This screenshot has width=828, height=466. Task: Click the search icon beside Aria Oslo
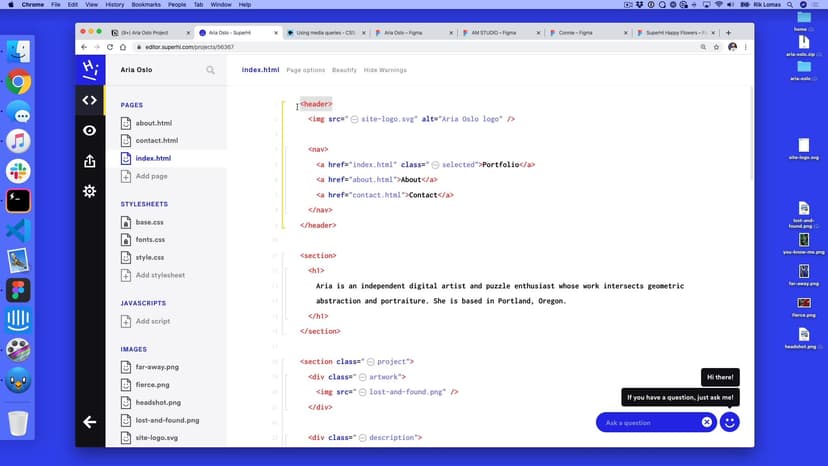click(x=210, y=71)
